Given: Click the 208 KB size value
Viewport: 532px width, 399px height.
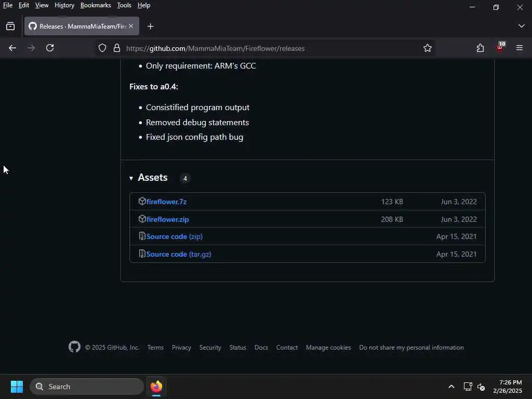Looking at the screenshot, I should click(x=392, y=219).
